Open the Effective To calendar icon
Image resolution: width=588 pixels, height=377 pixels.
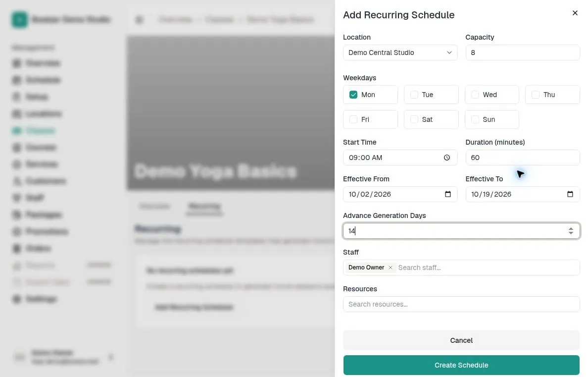570,194
